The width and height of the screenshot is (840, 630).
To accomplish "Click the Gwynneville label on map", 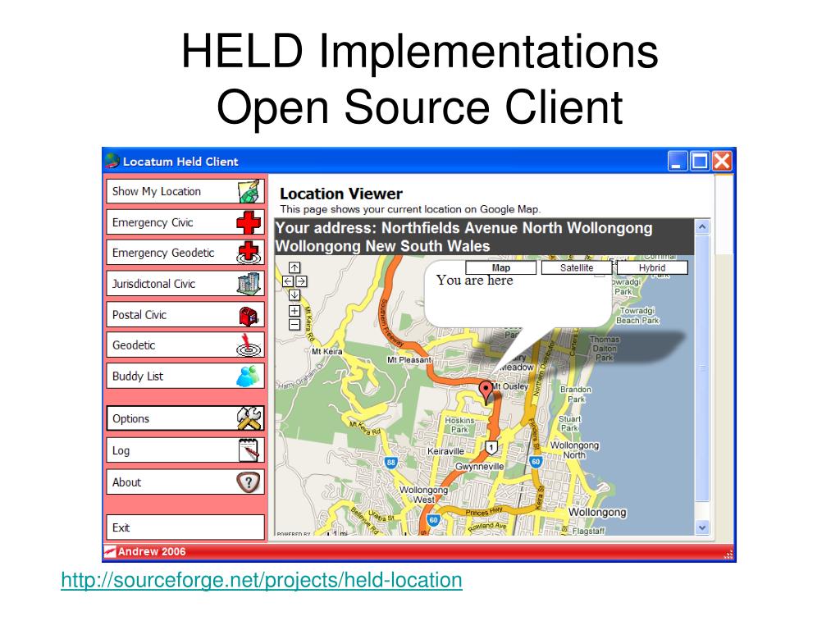I will tap(479, 466).
